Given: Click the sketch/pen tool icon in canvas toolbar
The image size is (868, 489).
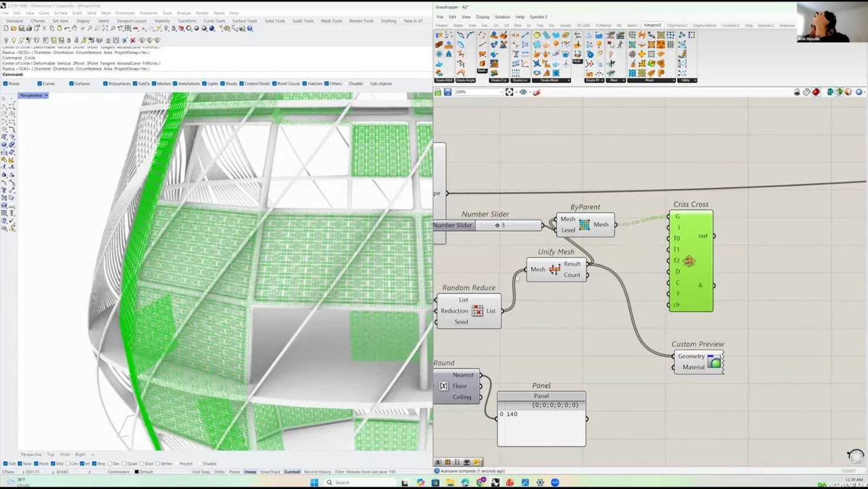Looking at the screenshot, I should (x=536, y=92).
